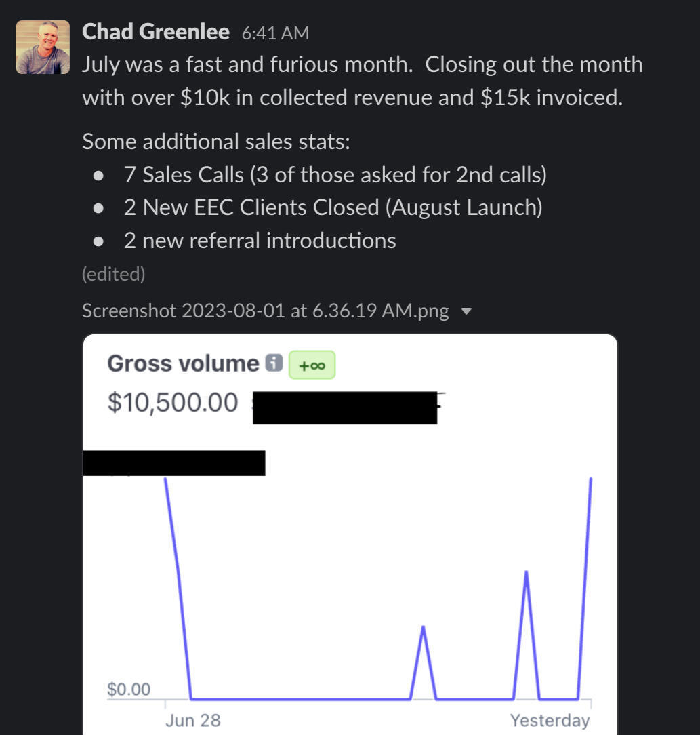Open the Chad Greenlee sender name
The height and width of the screenshot is (735, 700).
click(x=156, y=31)
